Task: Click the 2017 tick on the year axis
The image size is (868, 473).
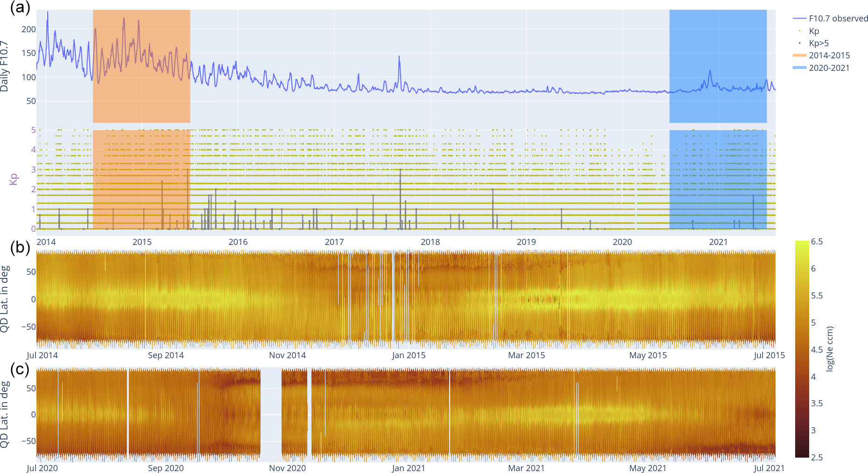Action: 334,242
